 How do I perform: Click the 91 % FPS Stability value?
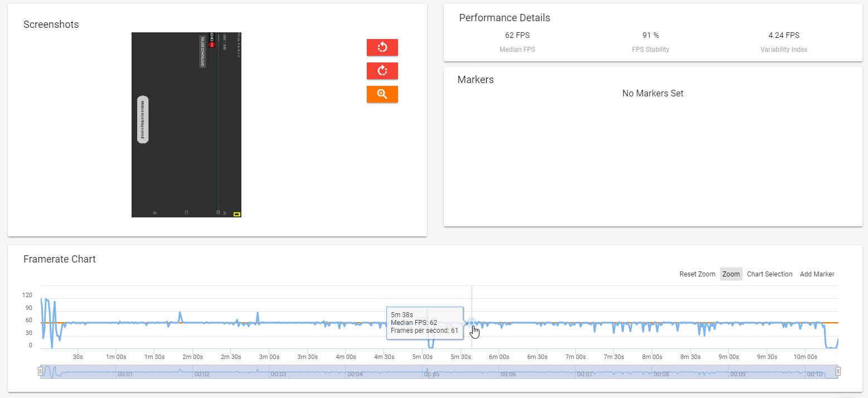(x=651, y=36)
